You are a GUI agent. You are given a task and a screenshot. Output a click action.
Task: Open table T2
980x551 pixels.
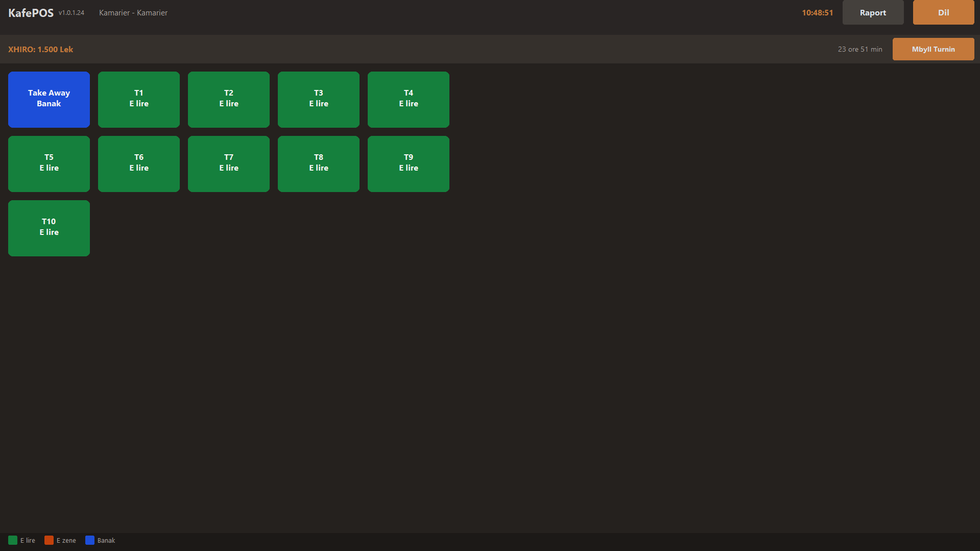click(x=228, y=100)
